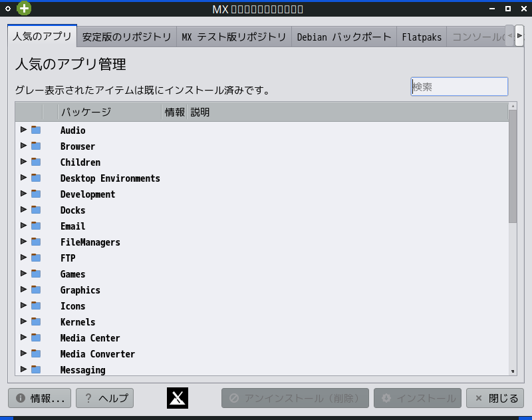532x420 pixels.
Task: Click the green plus app icon in title bar
Action: pos(24,9)
